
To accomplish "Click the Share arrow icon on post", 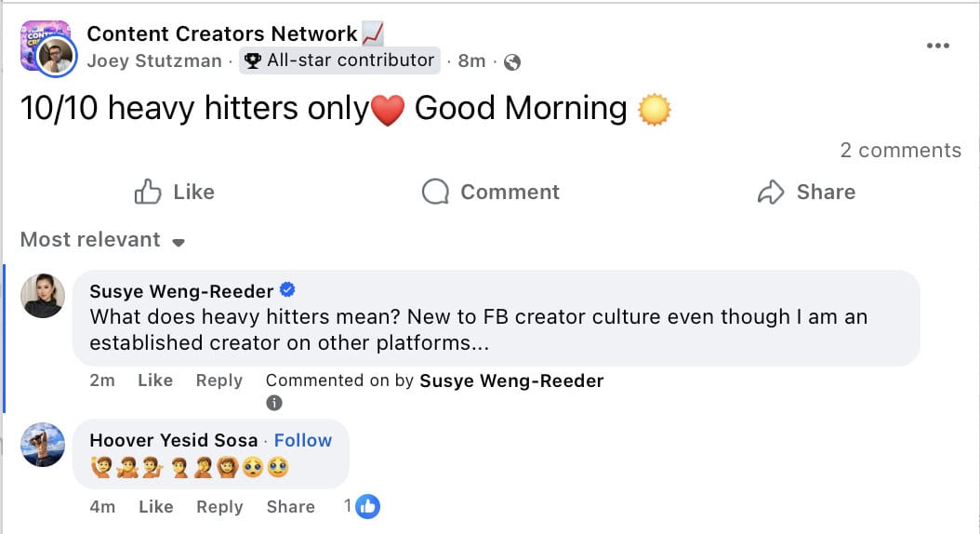I will point(771,192).
